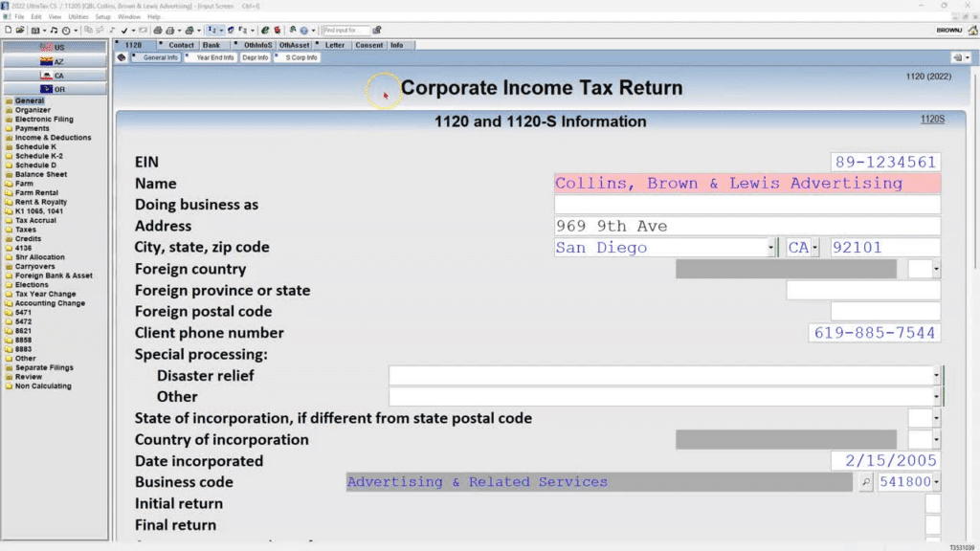The width and height of the screenshot is (980, 551).
Task: Open the Foreign country dropdown arrow
Action: [x=936, y=269]
